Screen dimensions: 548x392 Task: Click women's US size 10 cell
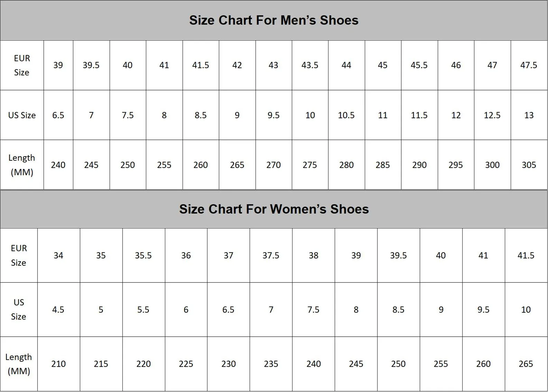coord(526,309)
